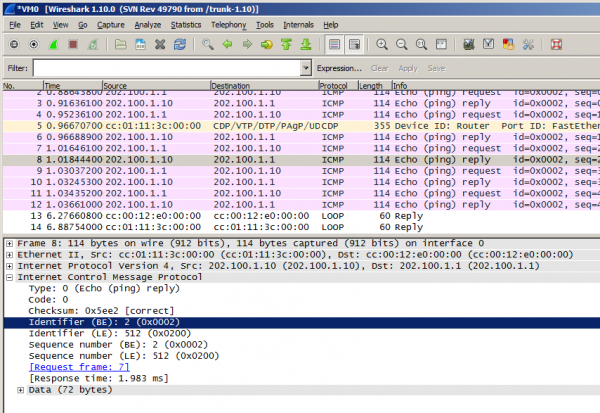The height and width of the screenshot is (413, 600).
Task: Click the Expression... button
Action: point(339,69)
